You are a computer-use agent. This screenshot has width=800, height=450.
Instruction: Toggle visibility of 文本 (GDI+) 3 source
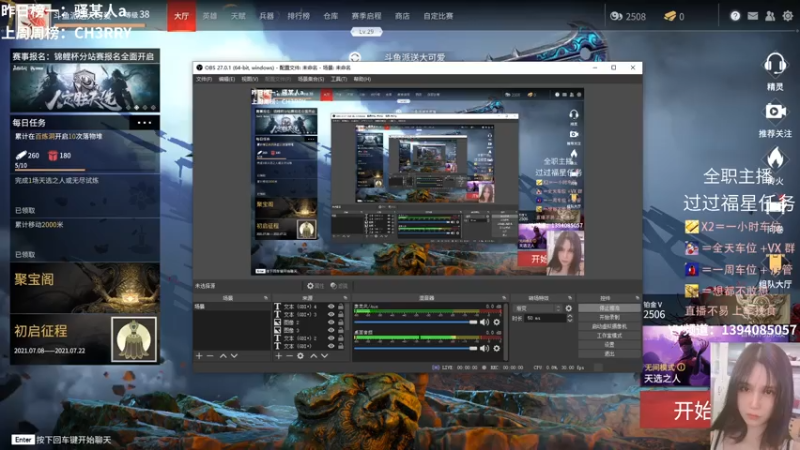coord(331,314)
